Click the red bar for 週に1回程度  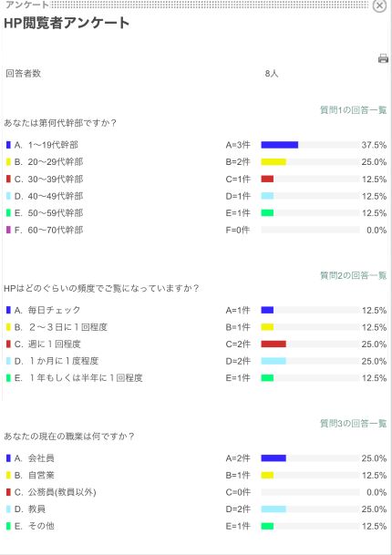pyautogui.click(x=273, y=344)
